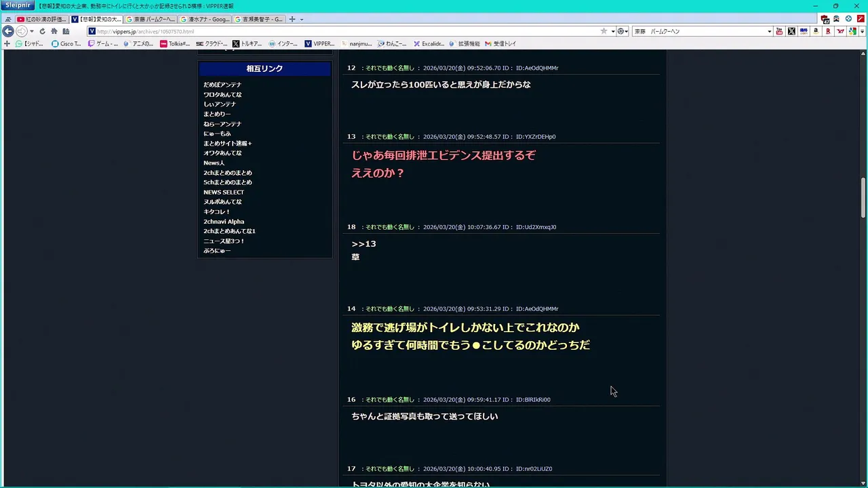Viewport: 868px width, 488px height.
Task: Expand the search engines overflow menu
Action: pyautogui.click(x=862, y=31)
